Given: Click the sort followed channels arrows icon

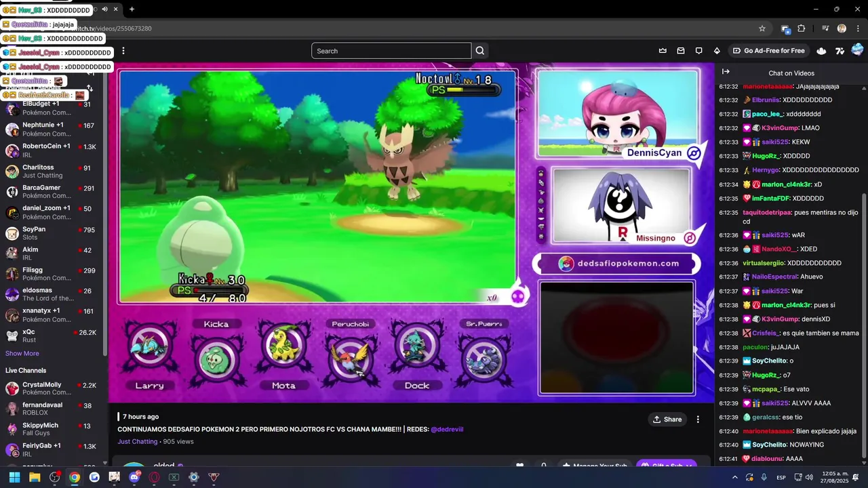Looking at the screenshot, I should click(90, 88).
